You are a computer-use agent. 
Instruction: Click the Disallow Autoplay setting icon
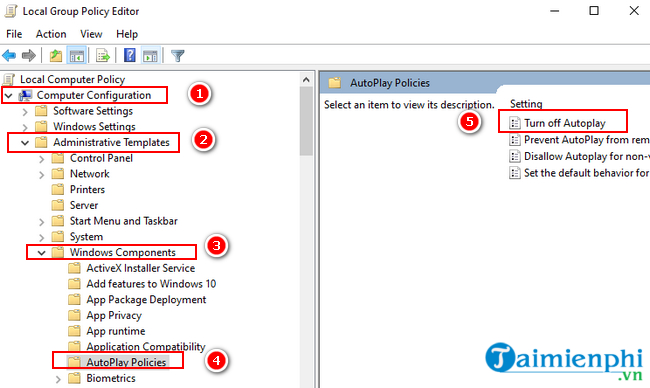[x=514, y=156]
